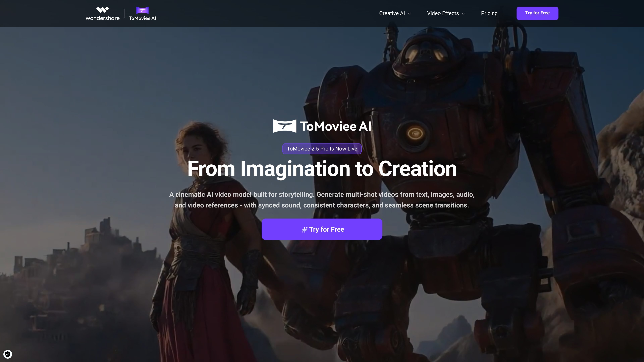Click header Try for Free button

tap(537, 13)
